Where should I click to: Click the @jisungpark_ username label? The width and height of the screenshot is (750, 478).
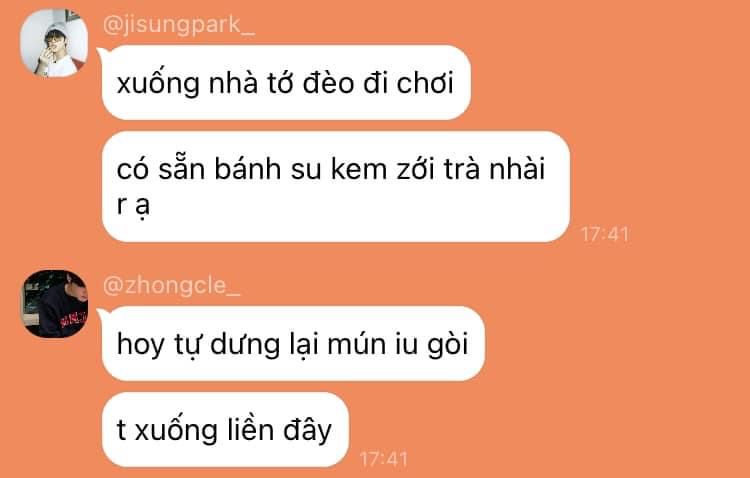[x=178, y=25]
